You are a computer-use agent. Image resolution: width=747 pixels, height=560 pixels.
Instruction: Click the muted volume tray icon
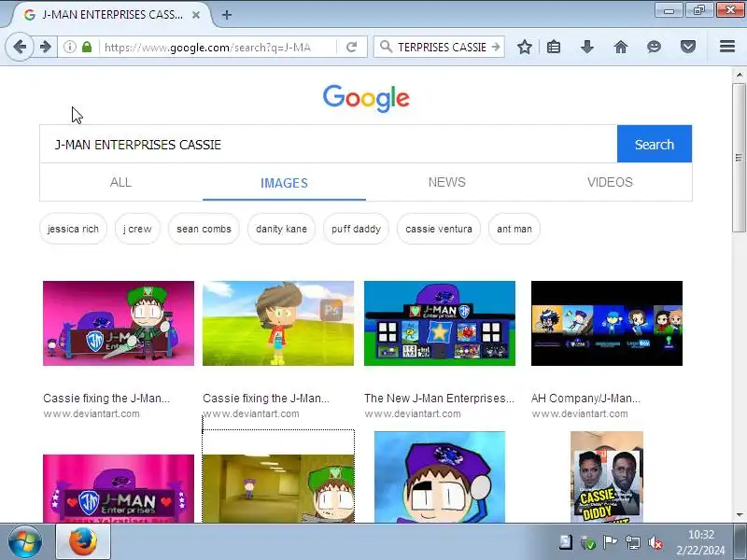click(x=655, y=542)
